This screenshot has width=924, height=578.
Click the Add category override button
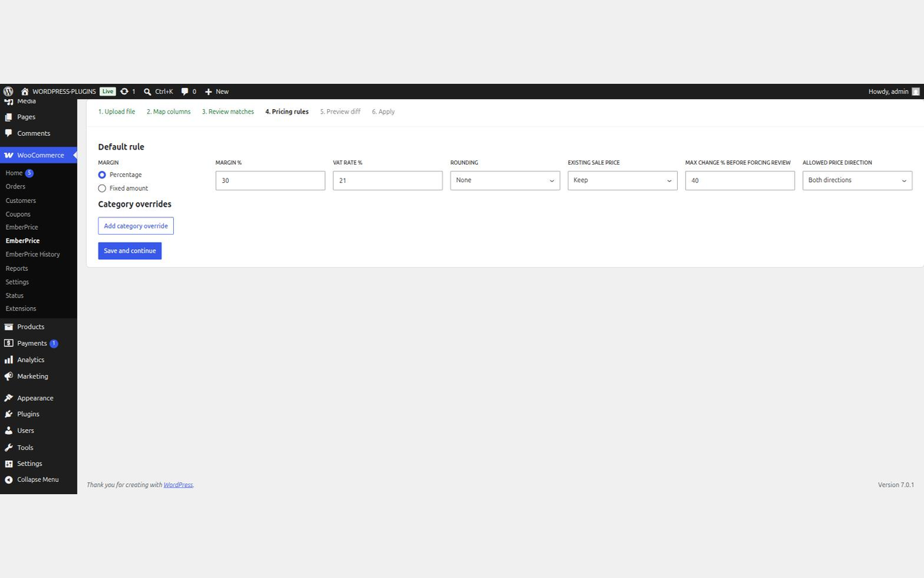pyautogui.click(x=136, y=226)
